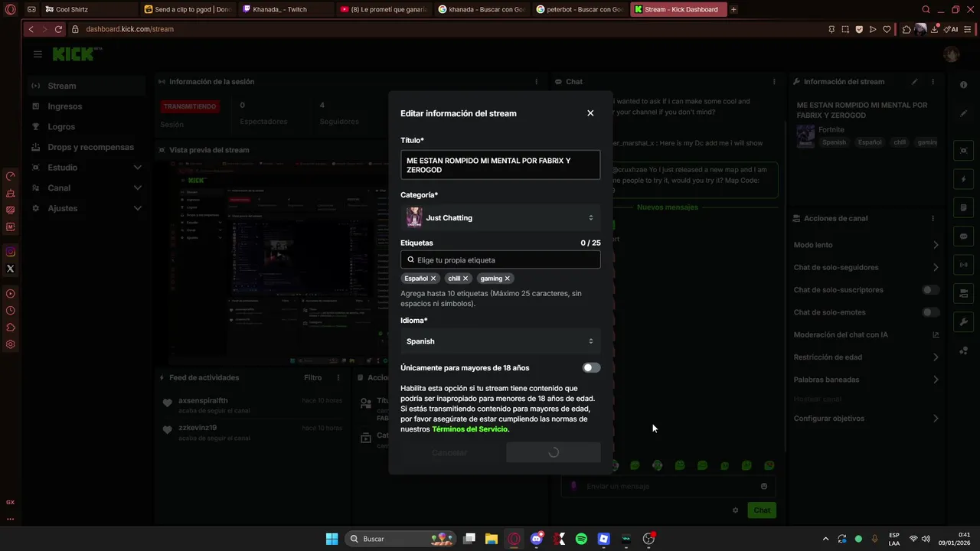Open Logros in the sidebar

[x=86, y=127]
